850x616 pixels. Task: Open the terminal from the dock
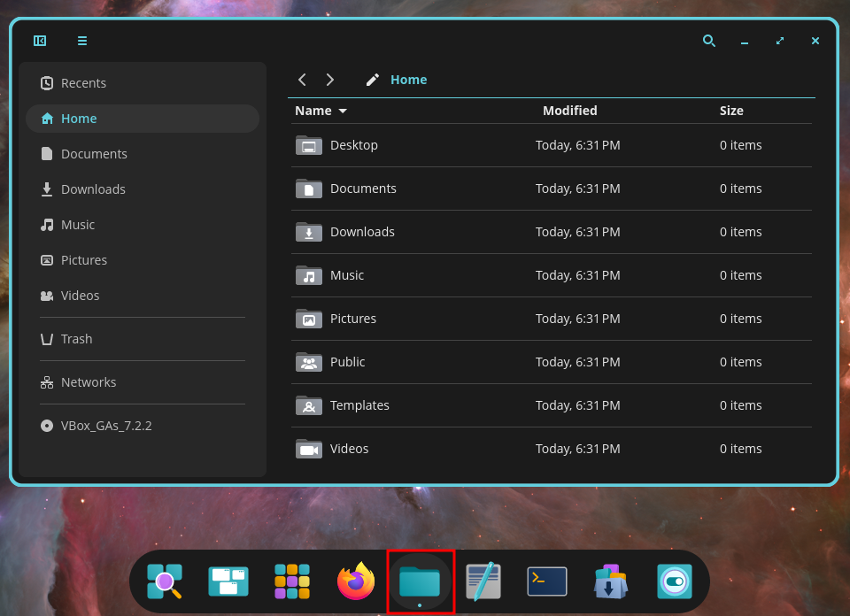point(546,581)
